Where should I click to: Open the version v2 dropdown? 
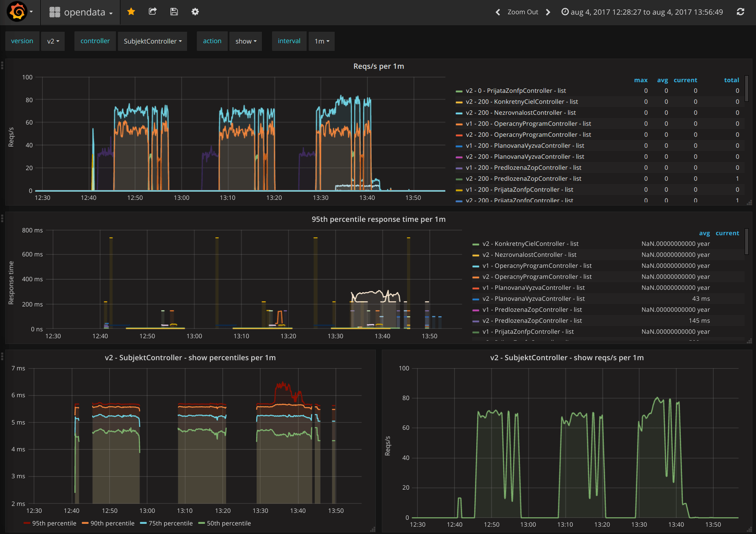pyautogui.click(x=53, y=41)
